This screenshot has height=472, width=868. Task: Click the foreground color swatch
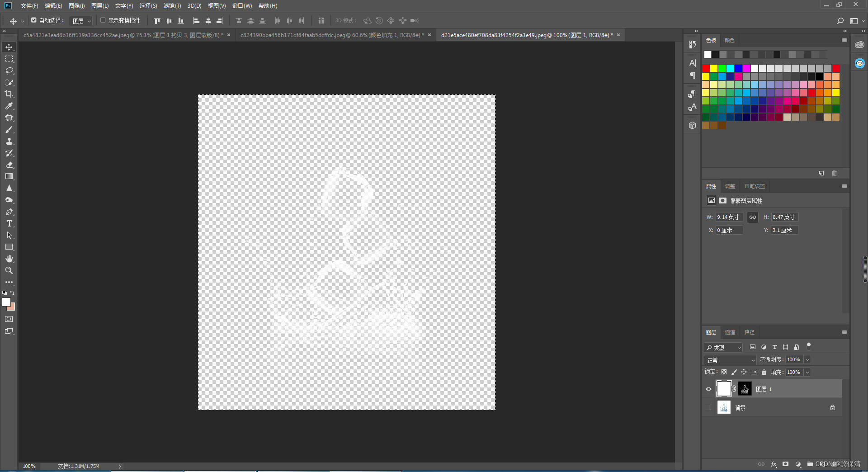point(6,302)
